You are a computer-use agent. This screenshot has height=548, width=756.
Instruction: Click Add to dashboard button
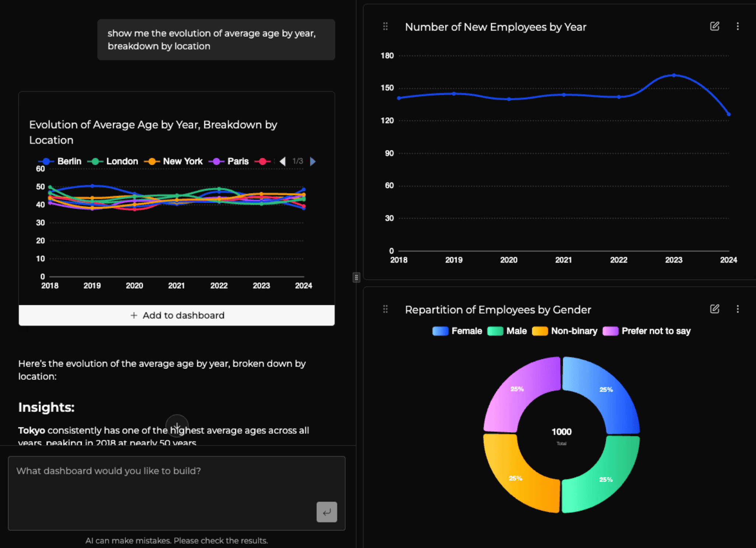click(x=177, y=315)
